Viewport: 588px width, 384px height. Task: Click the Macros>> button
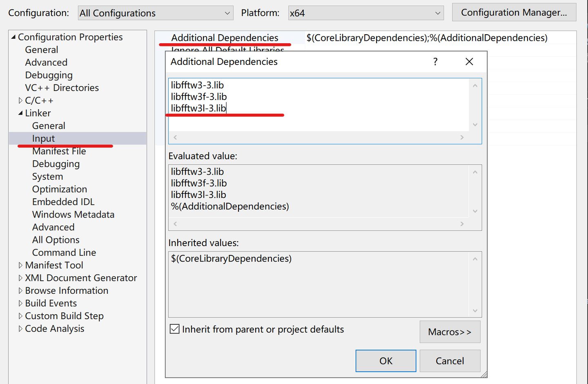tap(450, 332)
